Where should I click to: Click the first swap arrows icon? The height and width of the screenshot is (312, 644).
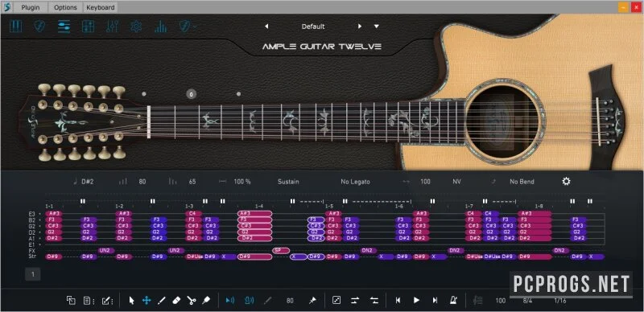click(355, 301)
